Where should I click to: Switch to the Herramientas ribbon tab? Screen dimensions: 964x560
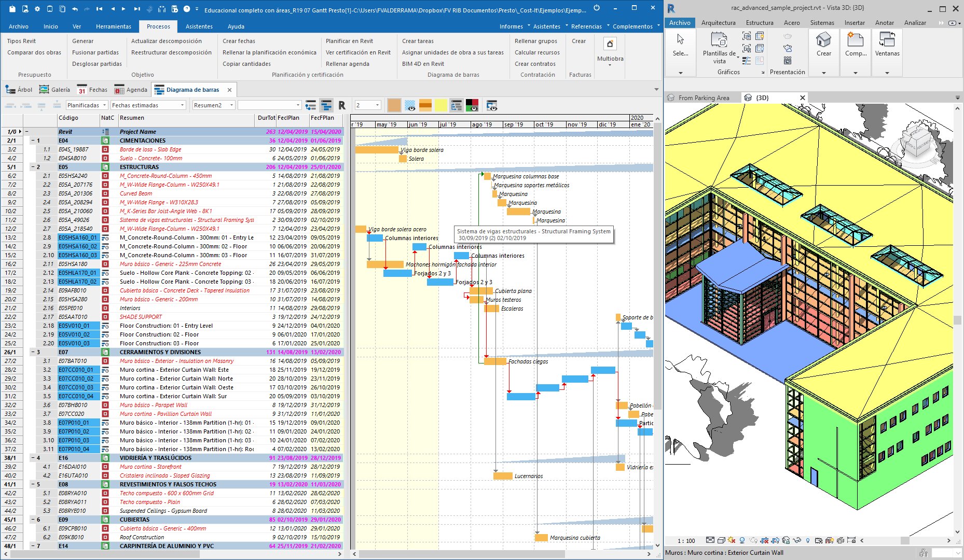113,26
